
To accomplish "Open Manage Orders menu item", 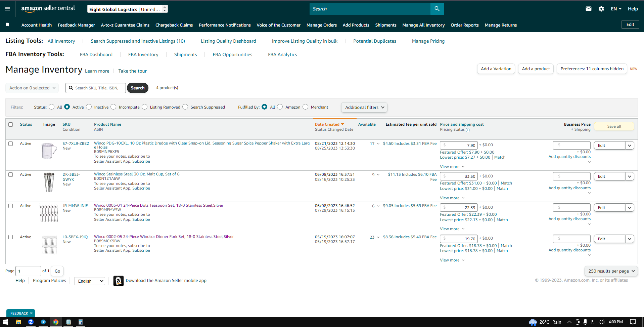I will point(321,25).
